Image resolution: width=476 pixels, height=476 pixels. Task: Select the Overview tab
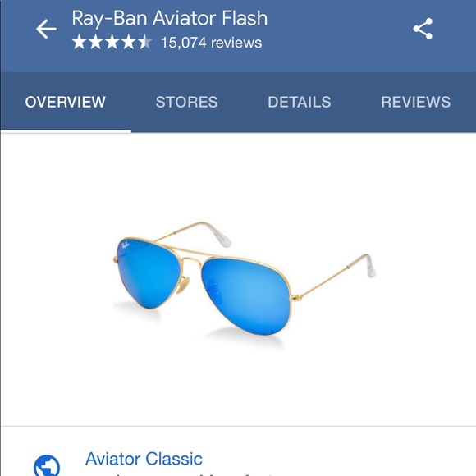click(x=66, y=102)
